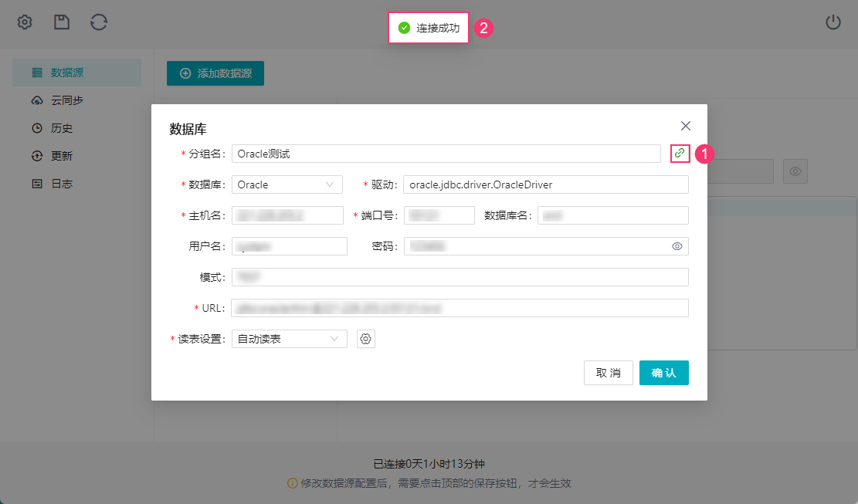
Task: Click the 数据库 dialog title
Action: [x=188, y=129]
